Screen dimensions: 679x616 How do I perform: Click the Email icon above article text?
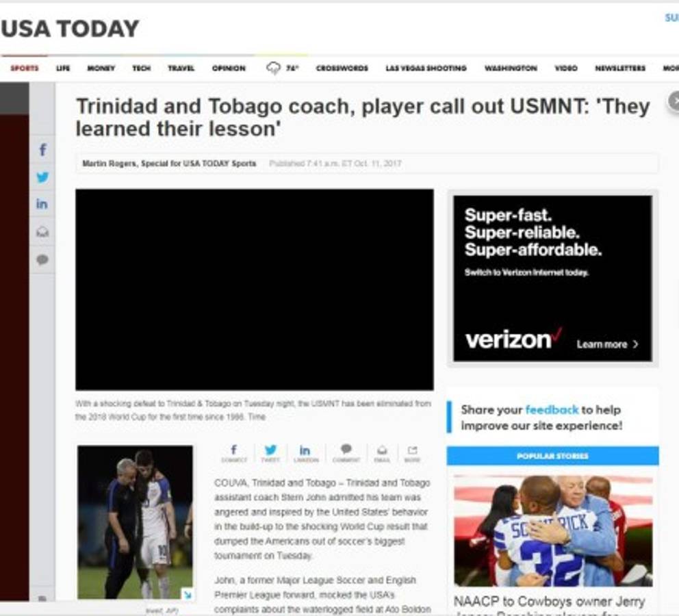382,453
